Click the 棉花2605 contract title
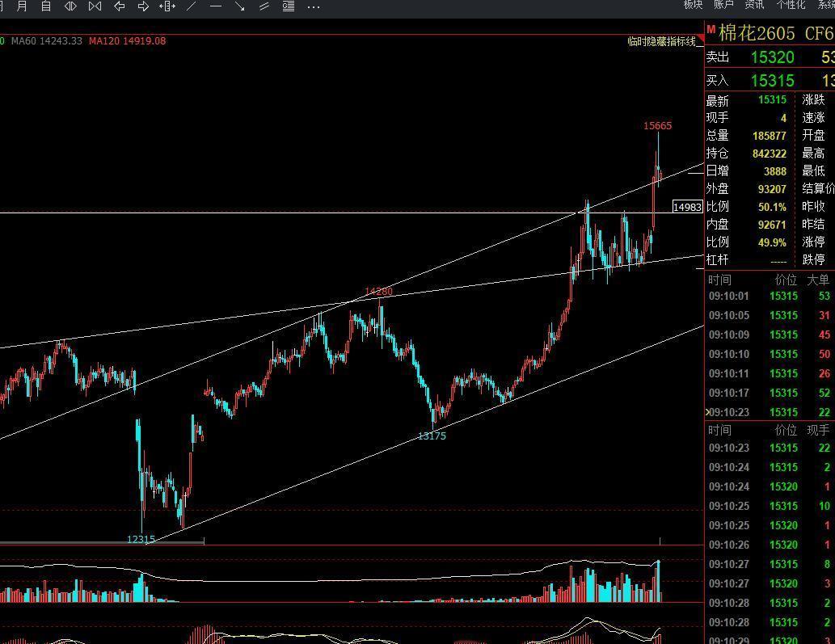 pos(756,33)
